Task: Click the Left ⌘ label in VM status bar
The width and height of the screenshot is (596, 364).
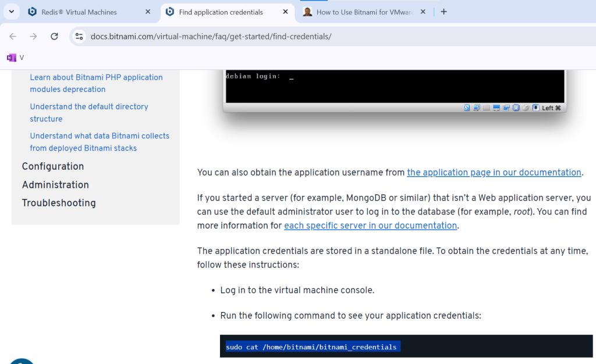Action: [x=551, y=108]
